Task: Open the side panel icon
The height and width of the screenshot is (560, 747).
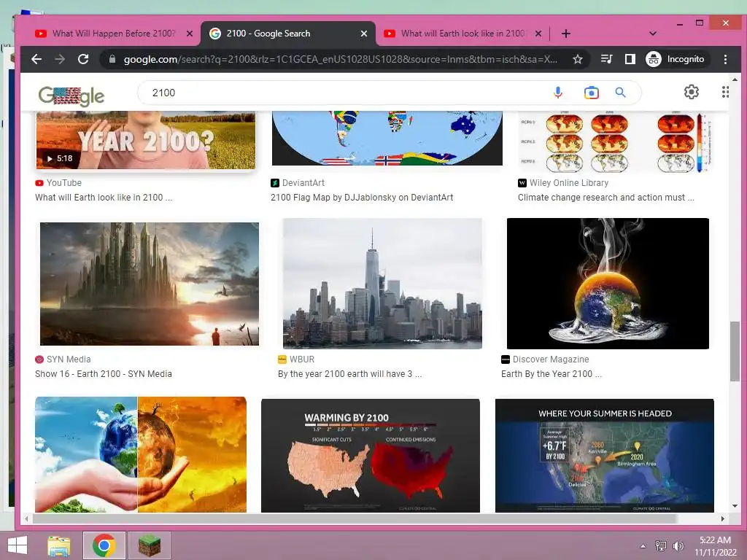Action: tap(630, 59)
